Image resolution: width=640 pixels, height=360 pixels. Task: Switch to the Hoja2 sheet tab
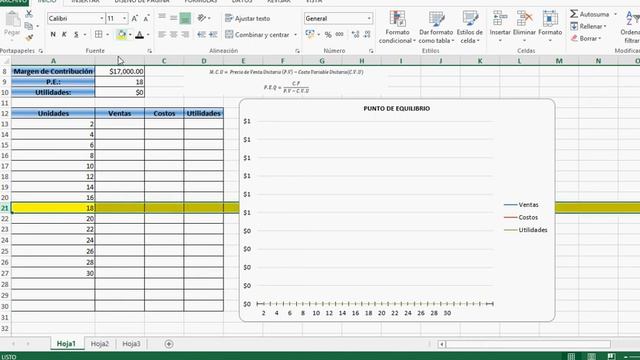coord(100,344)
